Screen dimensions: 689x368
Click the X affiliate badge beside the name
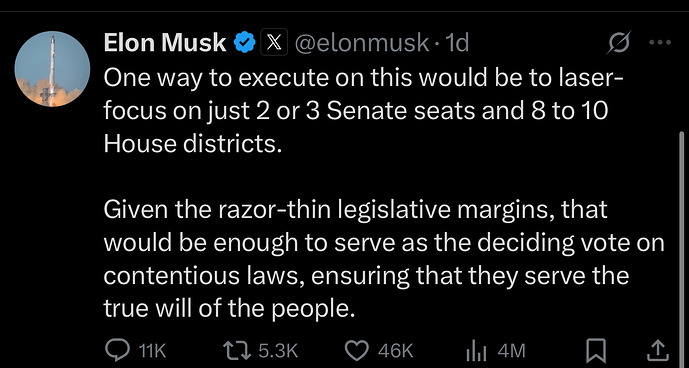[274, 42]
